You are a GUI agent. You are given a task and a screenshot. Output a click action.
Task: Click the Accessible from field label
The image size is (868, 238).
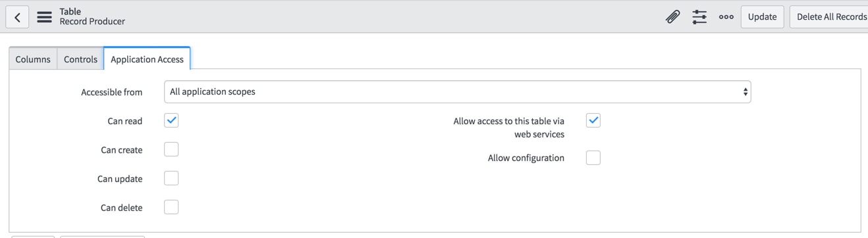(111, 92)
